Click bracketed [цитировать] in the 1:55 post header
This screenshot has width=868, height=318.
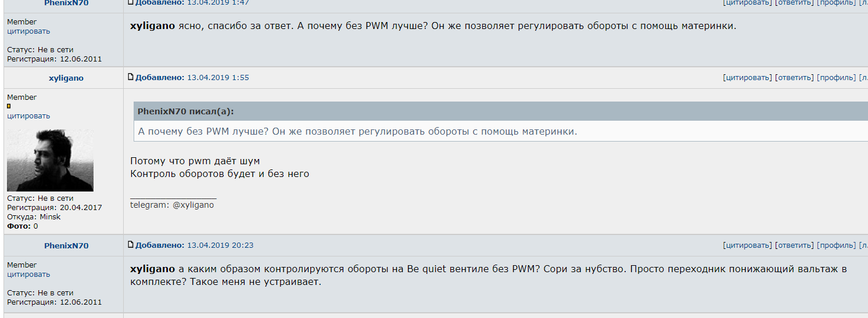pyautogui.click(x=747, y=78)
